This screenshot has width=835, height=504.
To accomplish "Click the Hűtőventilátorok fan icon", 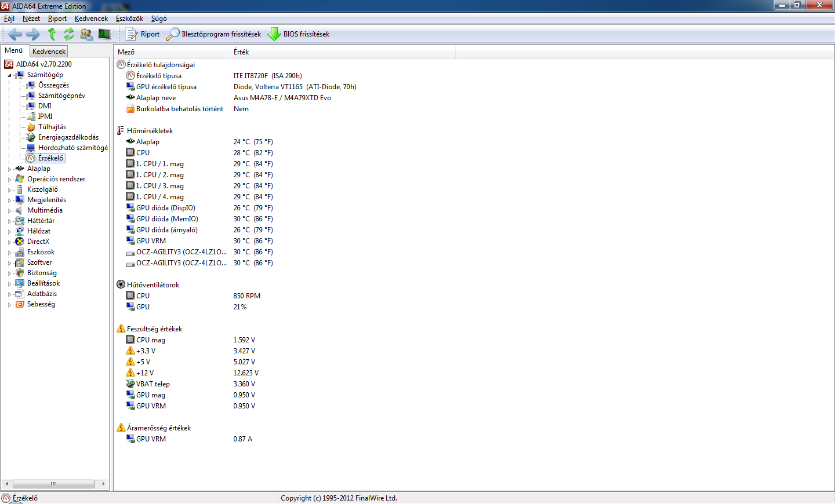I will tap(121, 284).
